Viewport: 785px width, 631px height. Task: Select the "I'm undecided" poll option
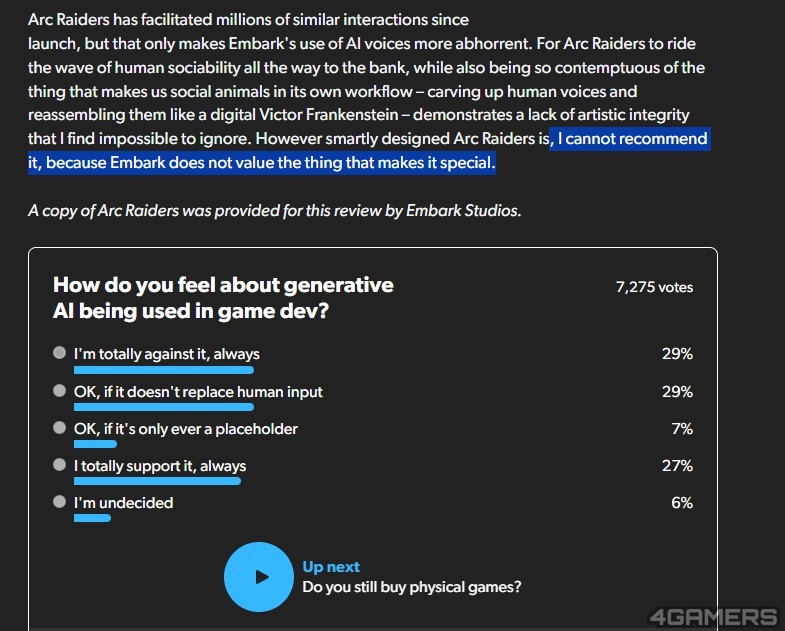tap(60, 503)
